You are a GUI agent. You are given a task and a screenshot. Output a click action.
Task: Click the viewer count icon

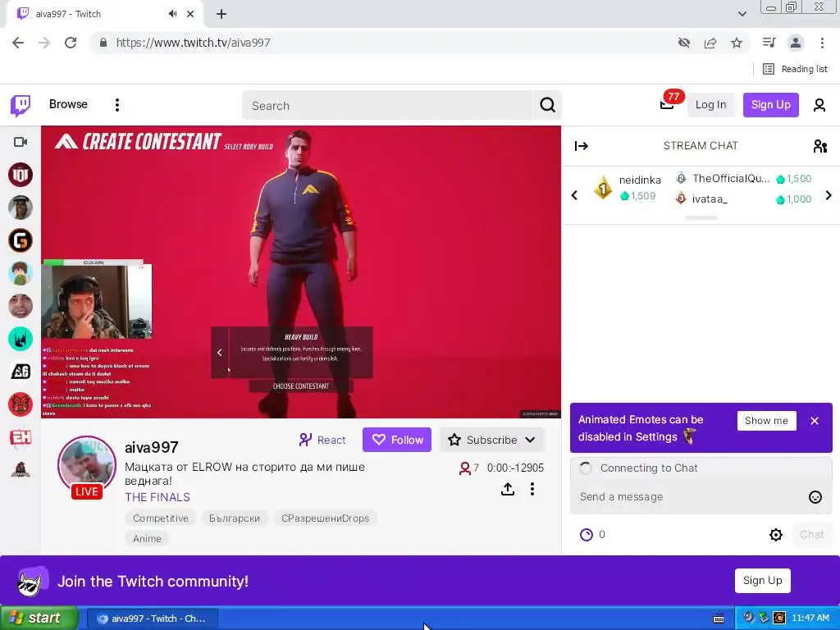coord(465,468)
